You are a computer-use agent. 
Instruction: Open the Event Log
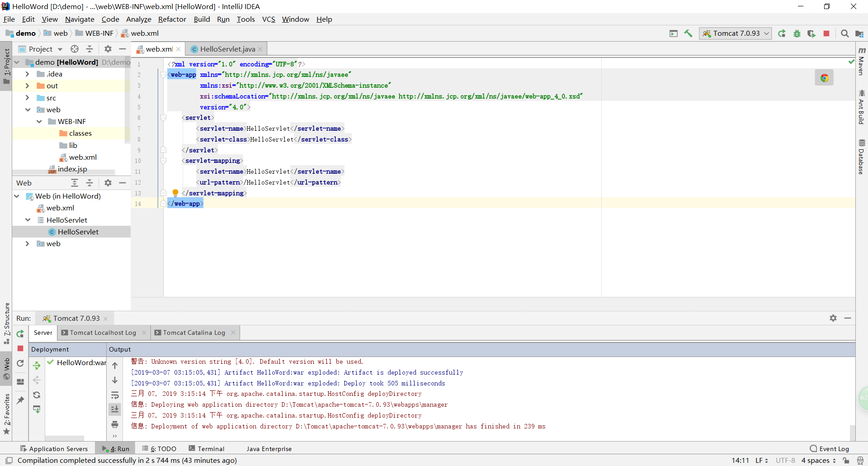tap(833, 448)
